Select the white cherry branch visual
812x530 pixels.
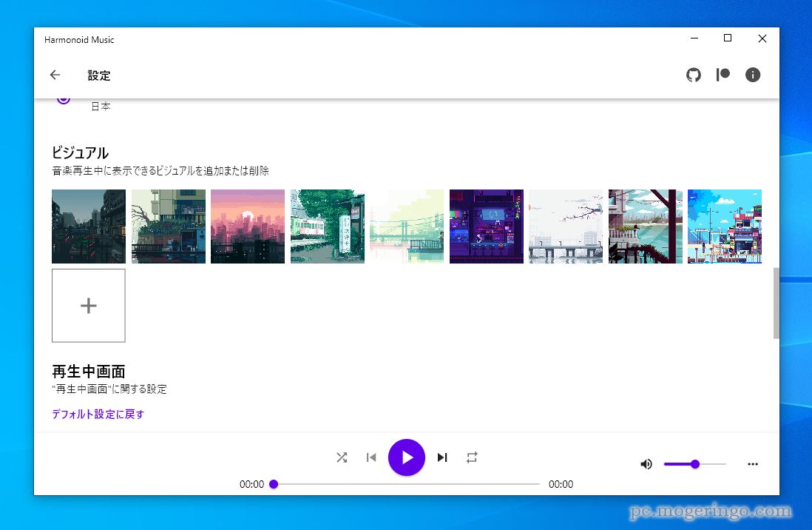[566, 226]
